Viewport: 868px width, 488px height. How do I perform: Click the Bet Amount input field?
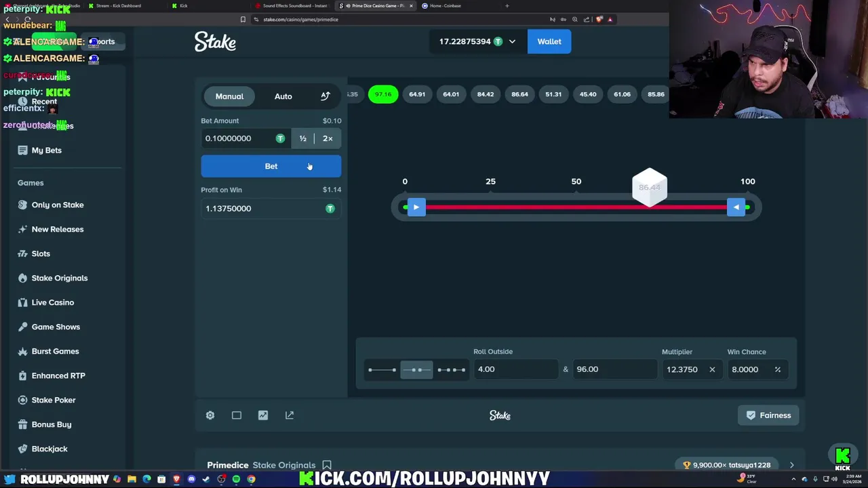(246, 138)
